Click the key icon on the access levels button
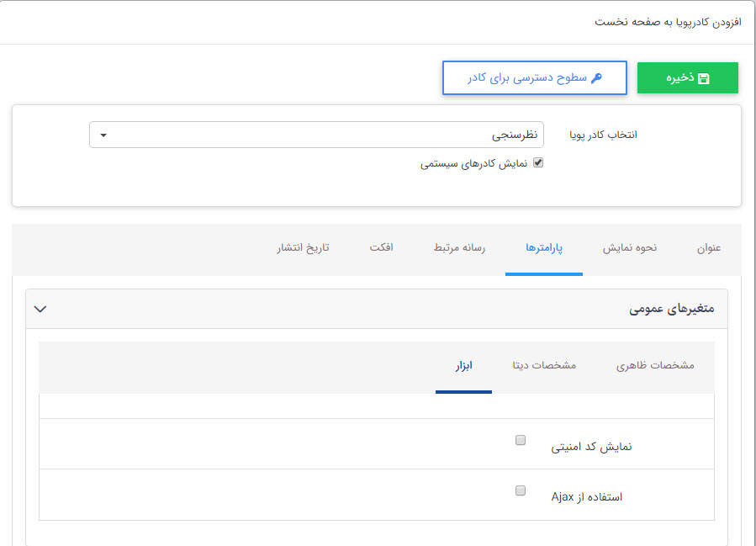 (x=596, y=78)
